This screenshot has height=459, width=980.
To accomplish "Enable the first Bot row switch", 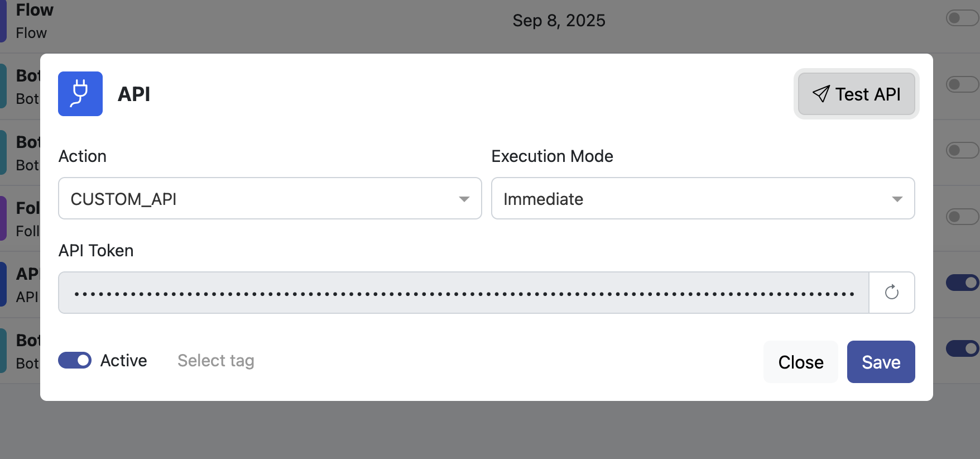I will [962, 84].
